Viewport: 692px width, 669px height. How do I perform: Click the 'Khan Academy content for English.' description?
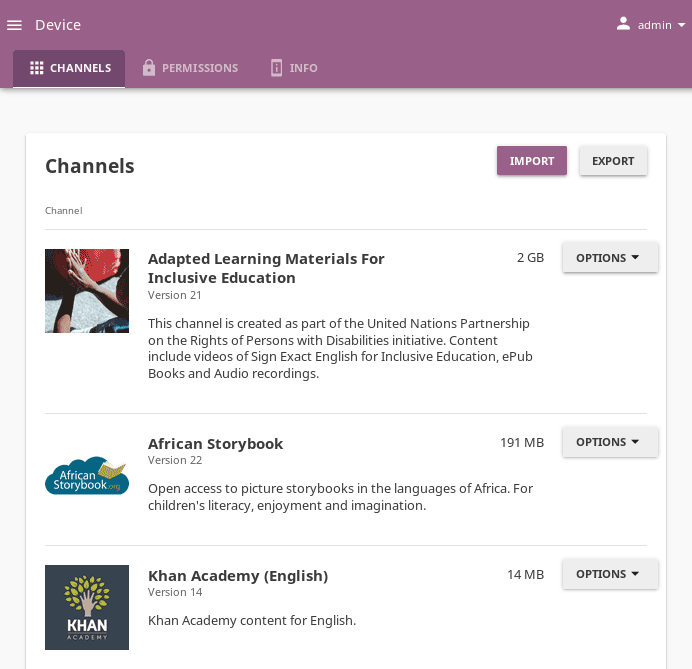click(252, 621)
